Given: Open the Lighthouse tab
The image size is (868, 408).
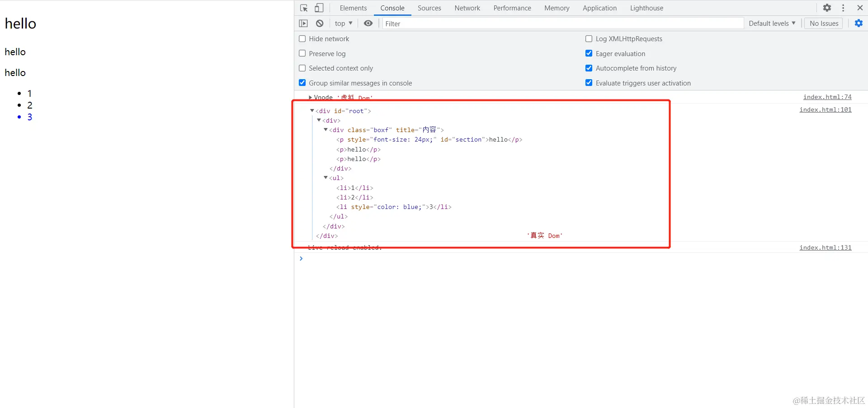Looking at the screenshot, I should point(646,8).
